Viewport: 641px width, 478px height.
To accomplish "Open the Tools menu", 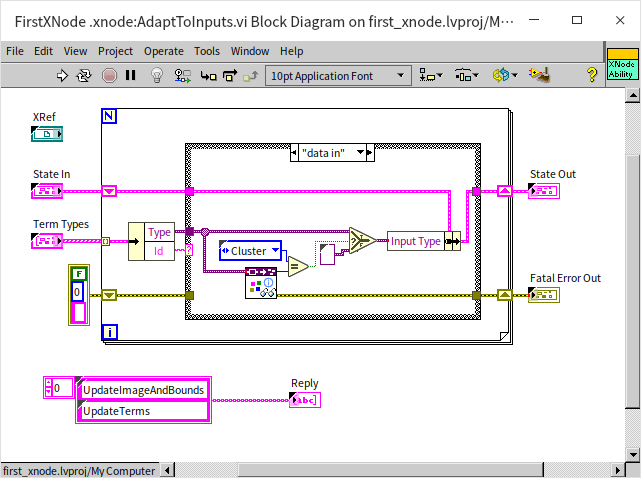I will coord(207,51).
